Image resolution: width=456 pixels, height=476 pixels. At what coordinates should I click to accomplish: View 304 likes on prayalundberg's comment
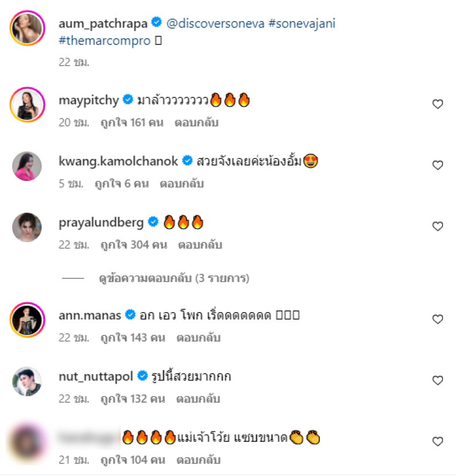click(134, 245)
